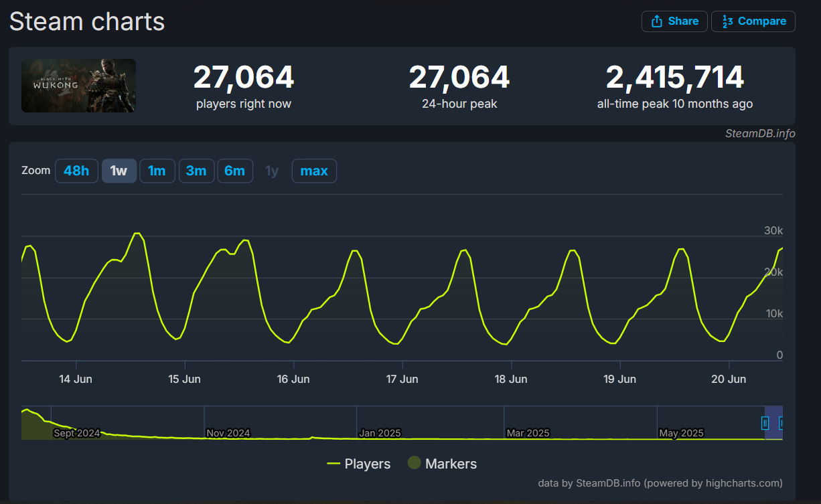This screenshot has height=504, width=821.
Task: Choose the 3m zoom range
Action: click(196, 171)
